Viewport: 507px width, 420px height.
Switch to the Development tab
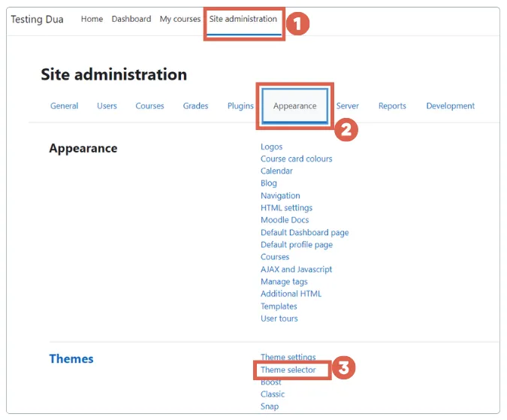451,107
